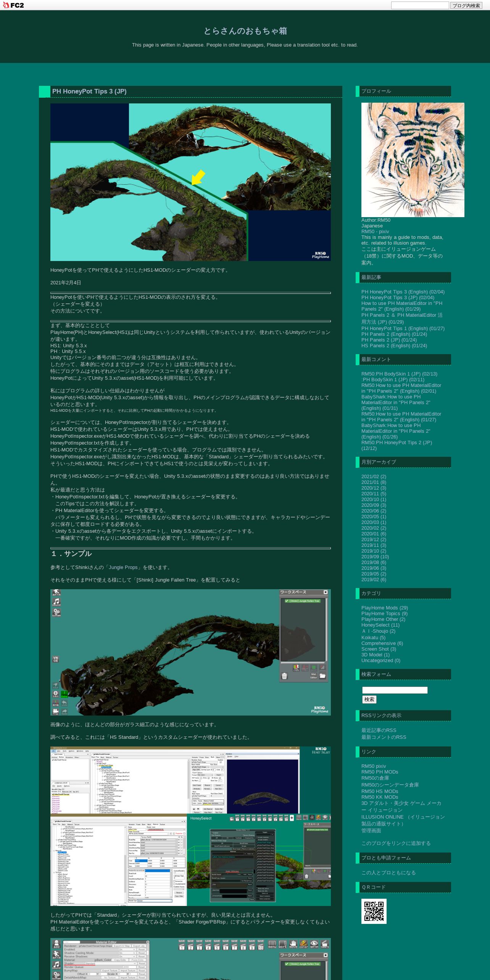
Task: Open the PlayHome Other (2) category
Action: pos(383,619)
